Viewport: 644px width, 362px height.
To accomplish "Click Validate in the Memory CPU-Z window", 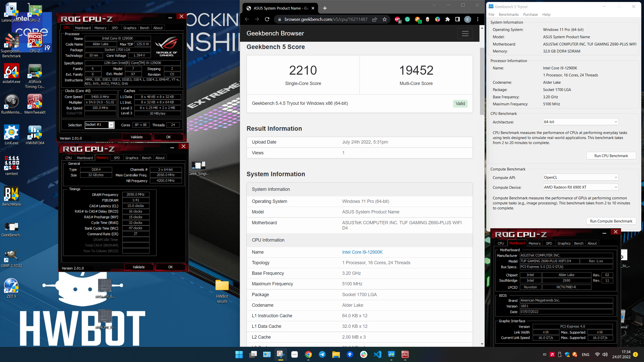I will [139, 267].
